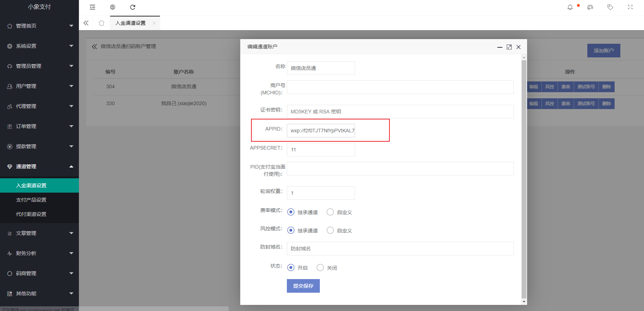The width and height of the screenshot is (644, 311).
Task: Expand the 代理管理 menu arrow
Action: 71,106
